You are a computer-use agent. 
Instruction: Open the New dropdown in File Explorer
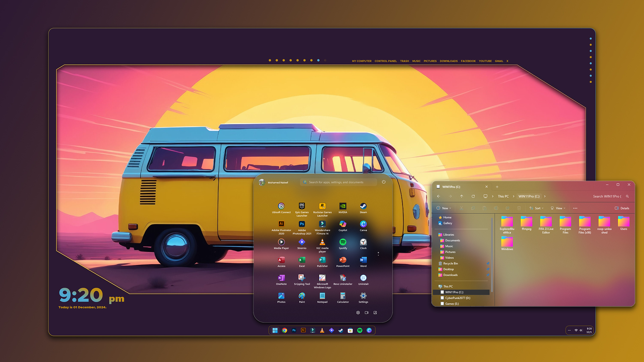pyautogui.click(x=444, y=208)
